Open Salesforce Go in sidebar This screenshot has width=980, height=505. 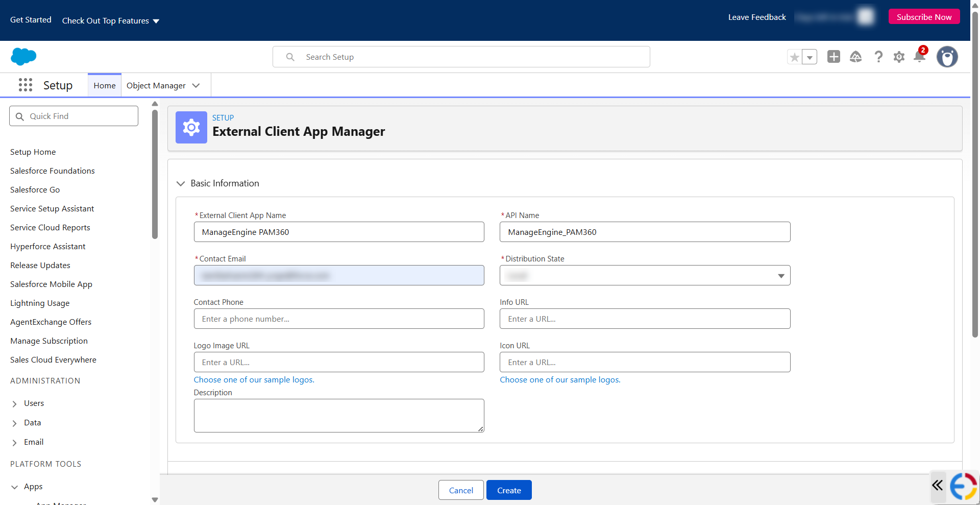(x=35, y=190)
